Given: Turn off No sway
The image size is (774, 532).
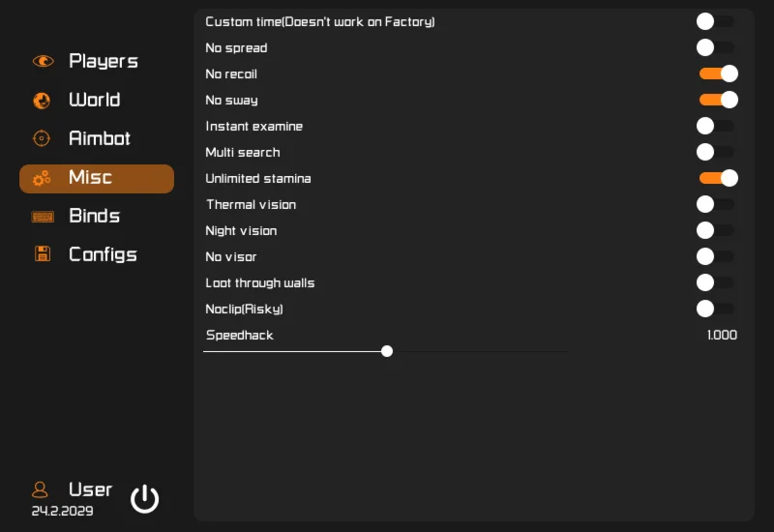Looking at the screenshot, I should [x=719, y=100].
